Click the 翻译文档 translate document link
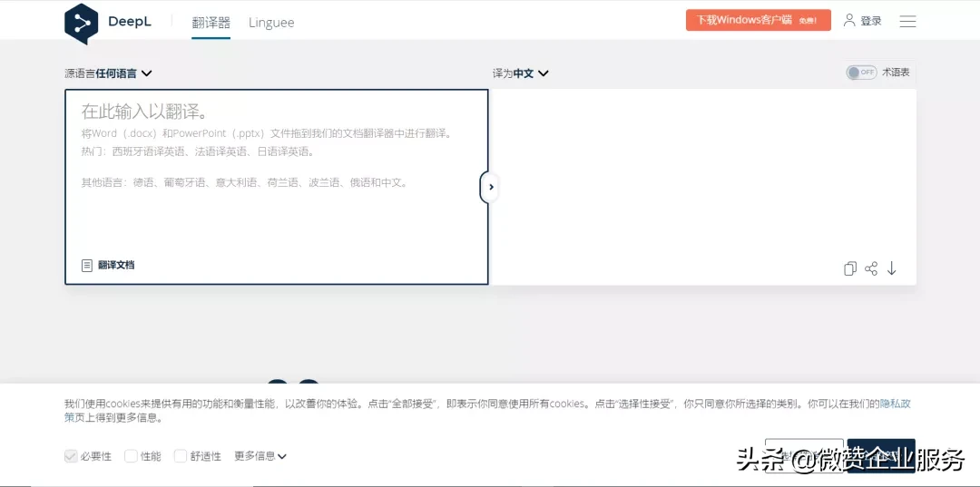Screen dimensions: 980x487 (116, 266)
